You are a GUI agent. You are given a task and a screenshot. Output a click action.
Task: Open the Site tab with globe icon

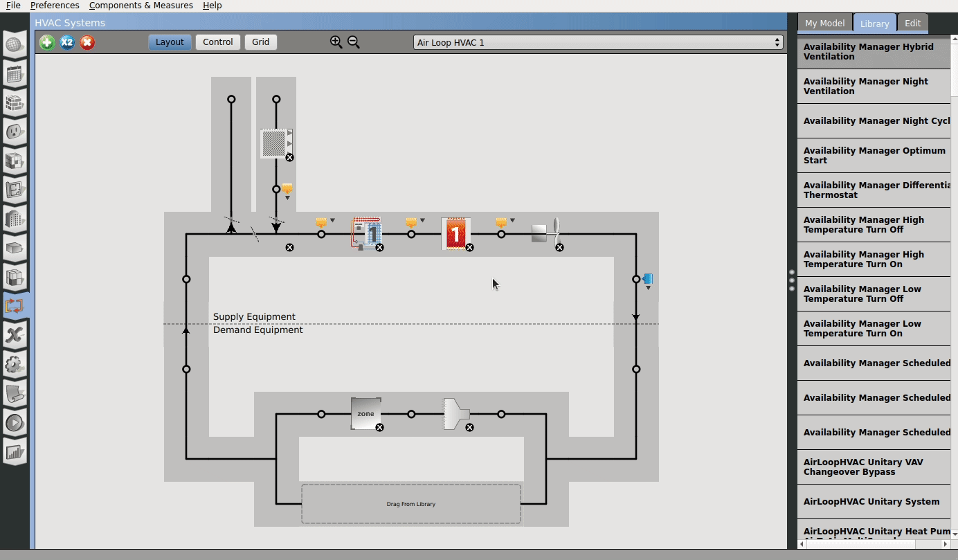(15, 44)
